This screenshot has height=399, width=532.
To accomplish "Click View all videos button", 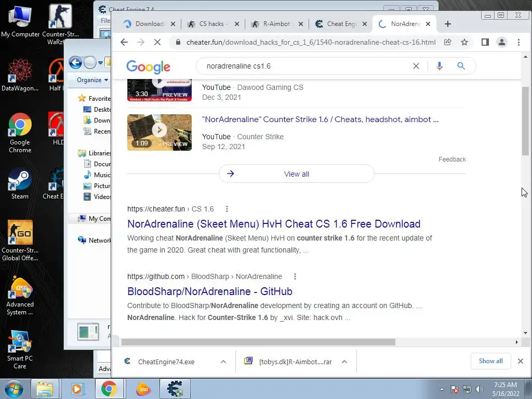I will [x=297, y=174].
